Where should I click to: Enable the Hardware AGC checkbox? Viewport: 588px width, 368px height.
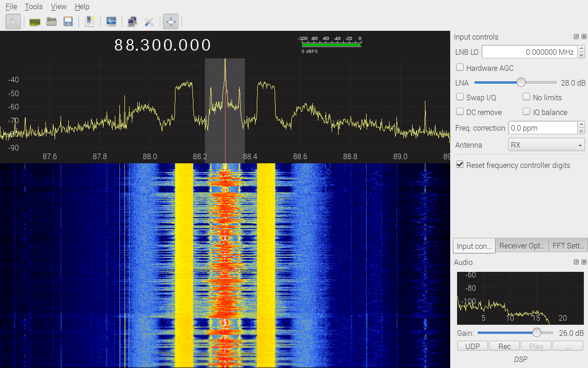pos(460,68)
